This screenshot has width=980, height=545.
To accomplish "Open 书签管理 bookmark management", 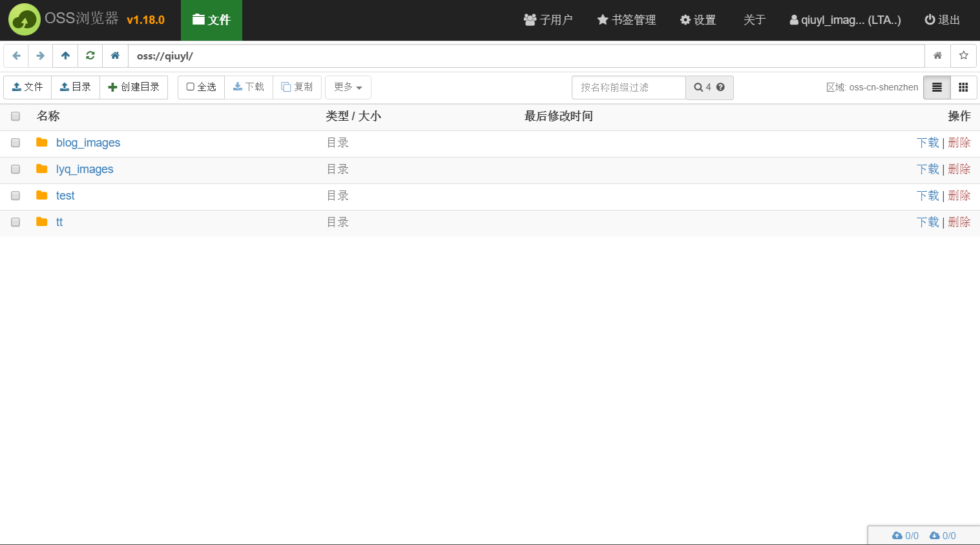I will click(626, 20).
